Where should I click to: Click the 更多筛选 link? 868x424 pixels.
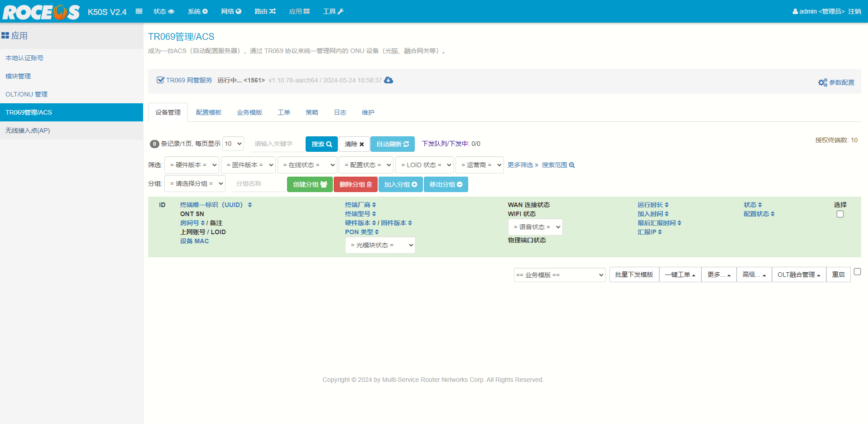coord(523,165)
